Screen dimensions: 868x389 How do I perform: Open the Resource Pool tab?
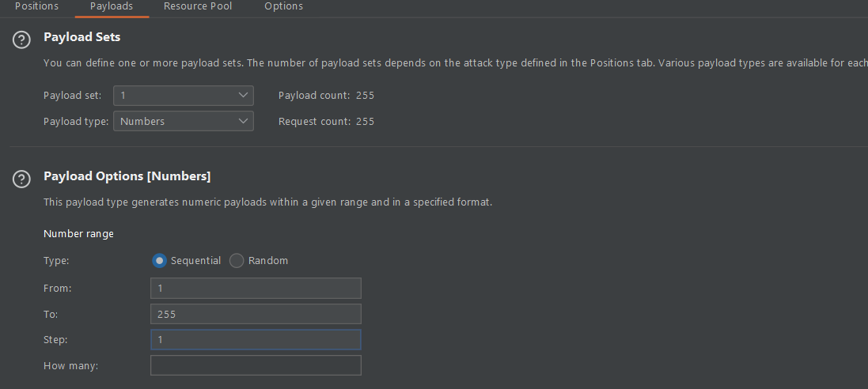tap(198, 6)
